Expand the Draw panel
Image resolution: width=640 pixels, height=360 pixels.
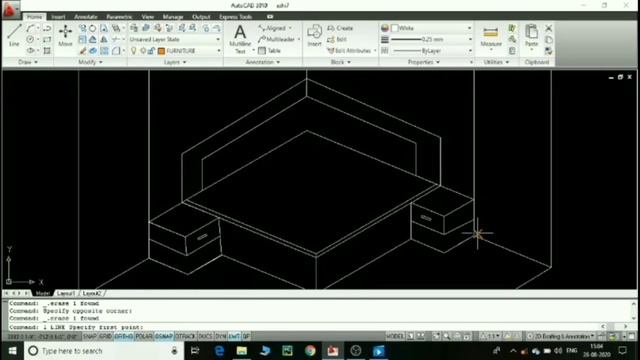point(28,62)
